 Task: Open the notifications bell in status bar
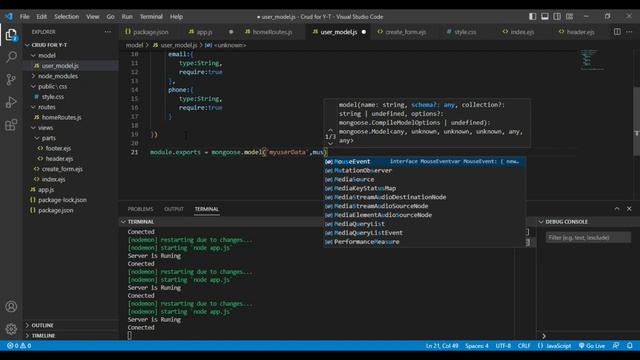[x=630, y=346]
